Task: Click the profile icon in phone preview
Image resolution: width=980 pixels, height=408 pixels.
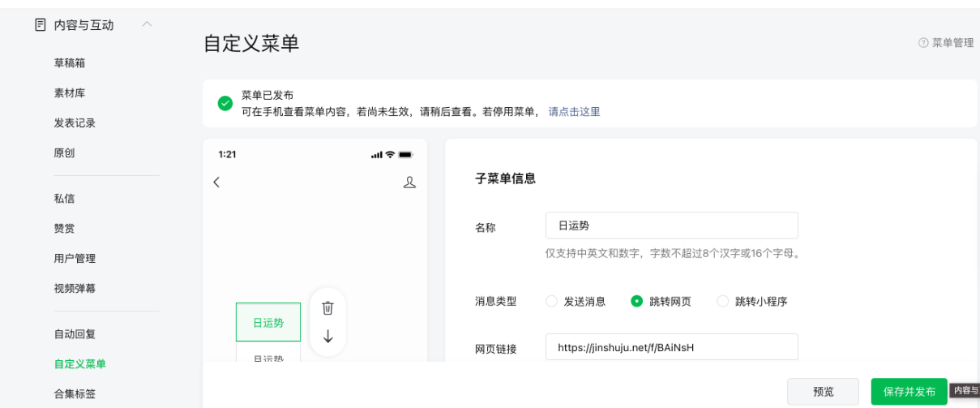Action: [x=409, y=183]
